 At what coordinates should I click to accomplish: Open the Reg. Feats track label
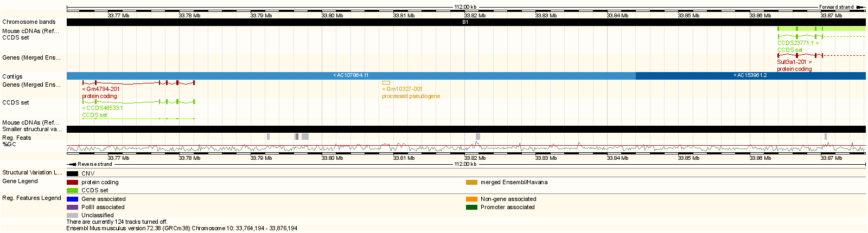pyautogui.click(x=17, y=138)
